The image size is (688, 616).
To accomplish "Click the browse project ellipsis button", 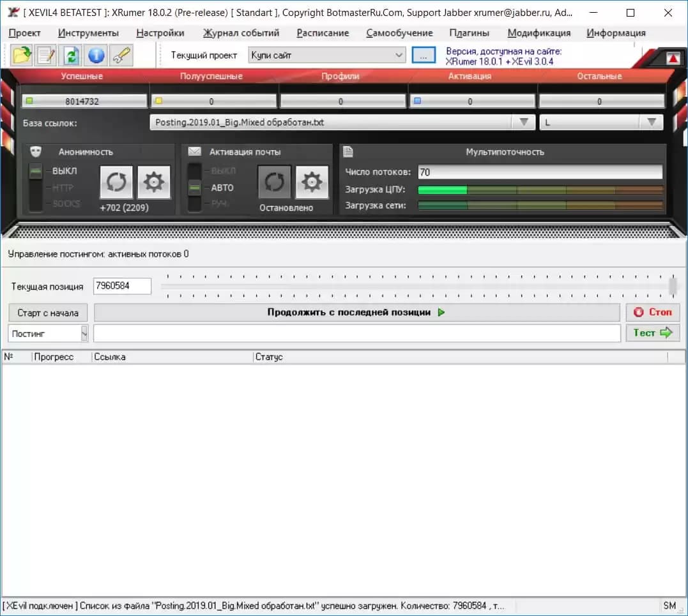I will pos(424,56).
